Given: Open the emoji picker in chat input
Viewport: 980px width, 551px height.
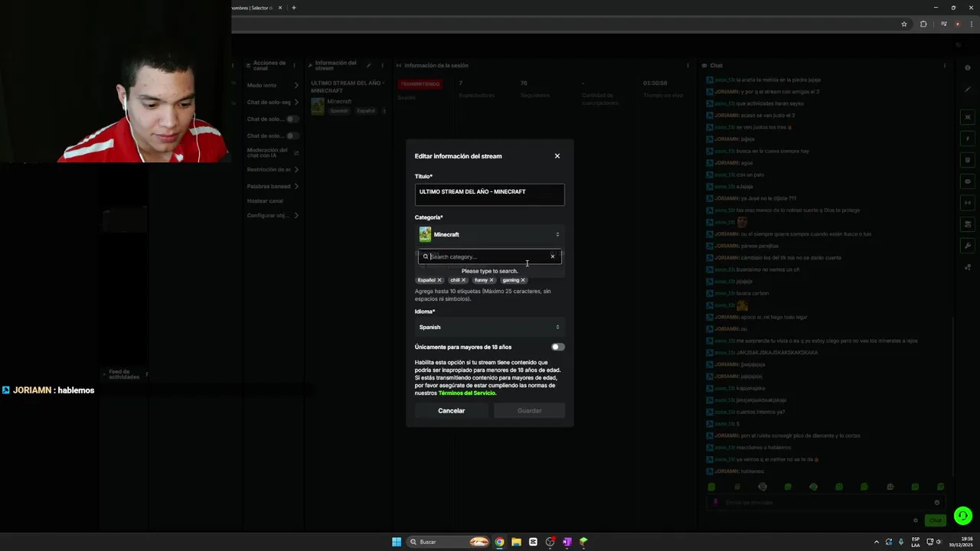Looking at the screenshot, I should [x=936, y=503].
